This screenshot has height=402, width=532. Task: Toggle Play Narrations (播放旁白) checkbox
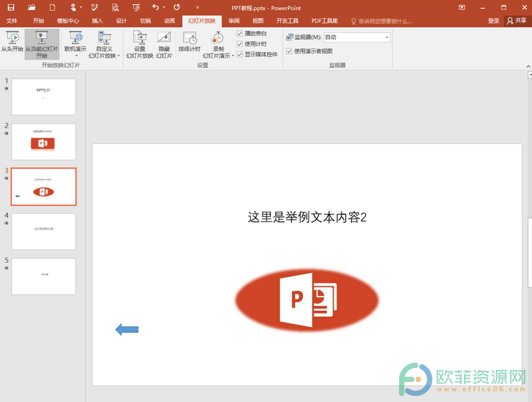(x=239, y=33)
